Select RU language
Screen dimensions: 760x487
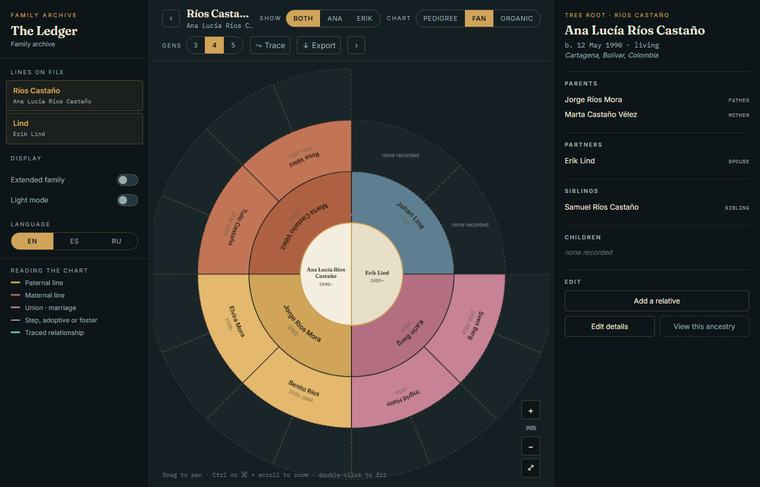coord(116,241)
